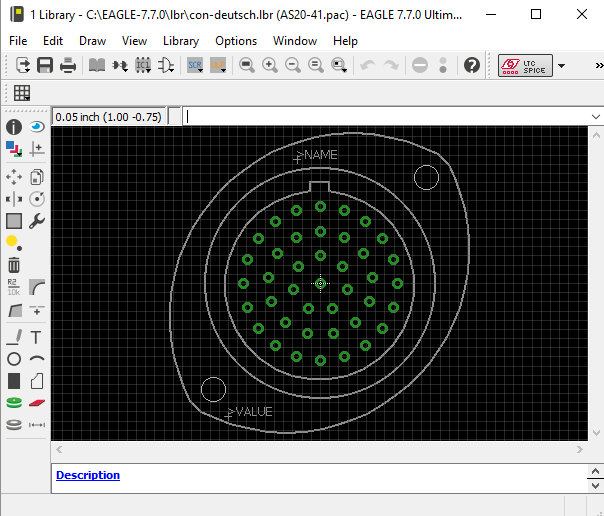Save the library with the floppy icon

point(45,65)
